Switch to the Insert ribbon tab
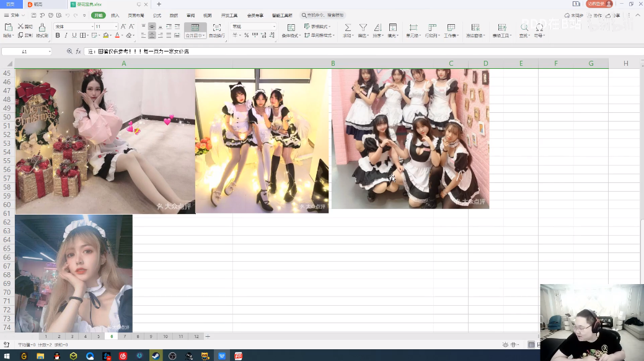This screenshot has height=361, width=644. pyautogui.click(x=115, y=15)
